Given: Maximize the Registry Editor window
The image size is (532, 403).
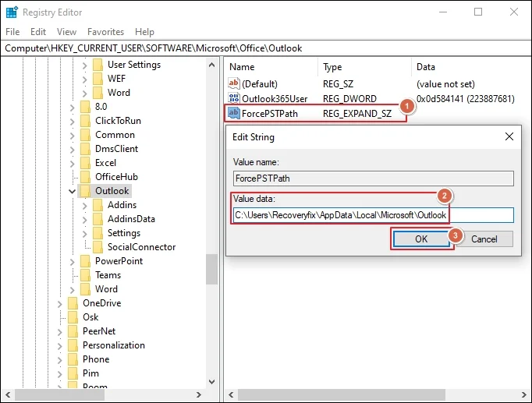Looking at the screenshot, I should (x=478, y=12).
